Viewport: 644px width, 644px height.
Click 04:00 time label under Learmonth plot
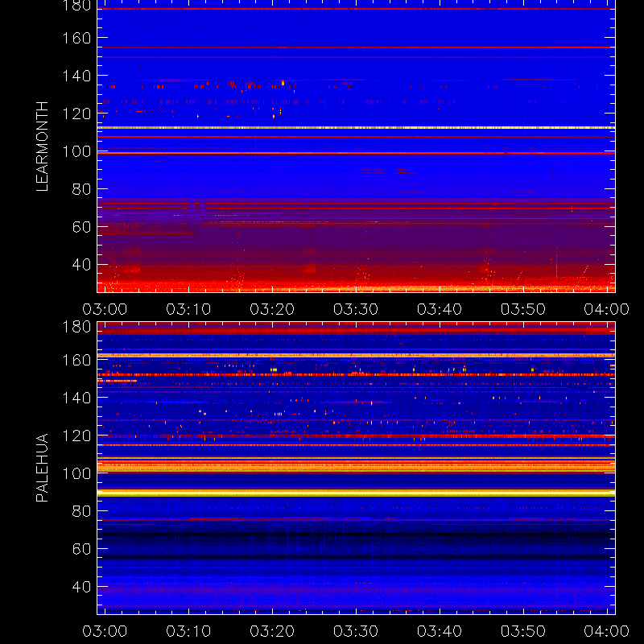click(607, 309)
